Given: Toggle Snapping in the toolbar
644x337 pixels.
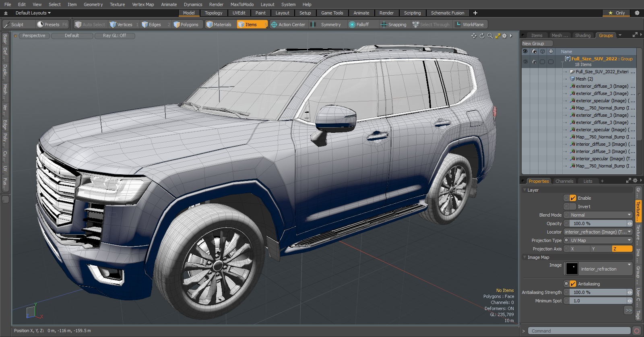Looking at the screenshot, I should pyautogui.click(x=394, y=25).
